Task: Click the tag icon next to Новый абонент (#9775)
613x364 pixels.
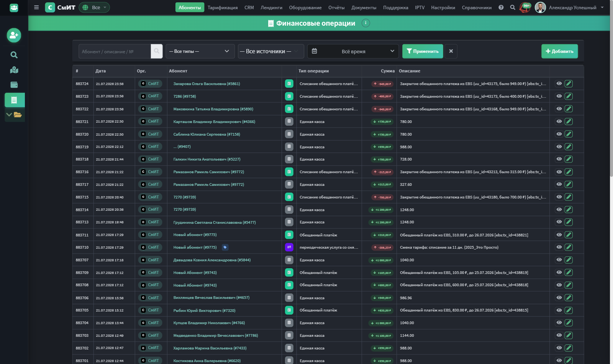Action: pyautogui.click(x=225, y=248)
